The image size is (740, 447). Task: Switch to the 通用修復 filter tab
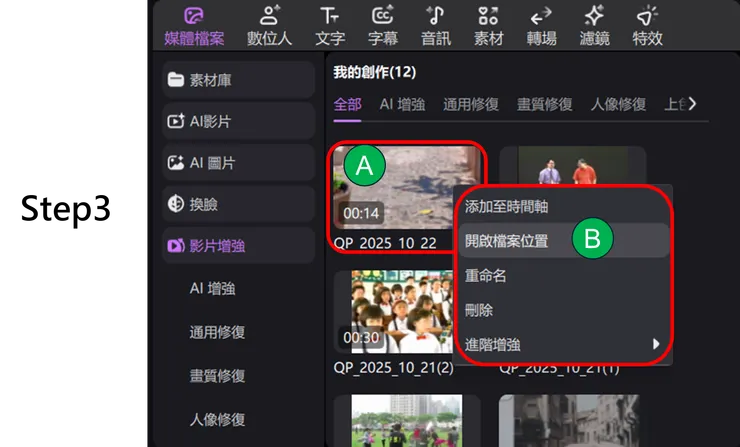click(471, 104)
